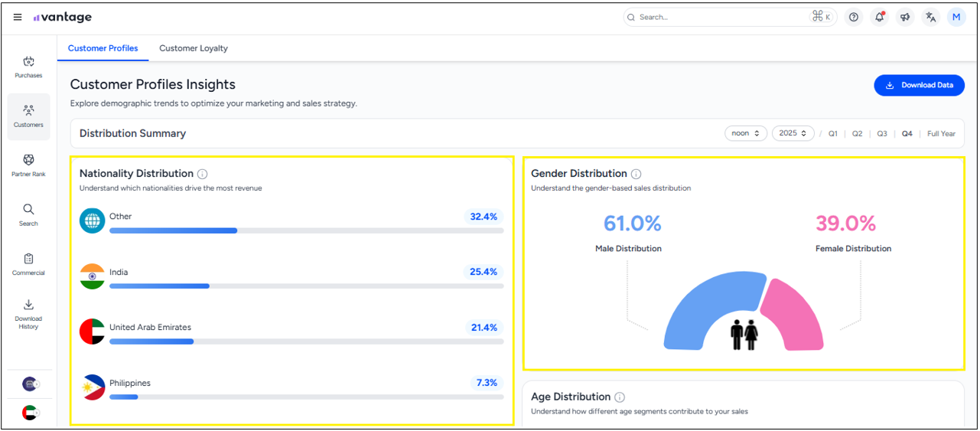Open the noon selector dropdown

pos(746,133)
